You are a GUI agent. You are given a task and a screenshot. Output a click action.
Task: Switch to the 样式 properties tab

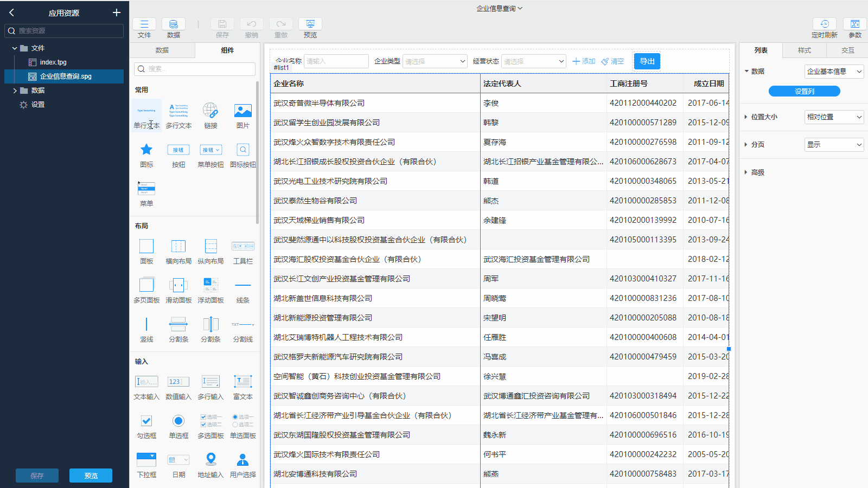pyautogui.click(x=804, y=50)
